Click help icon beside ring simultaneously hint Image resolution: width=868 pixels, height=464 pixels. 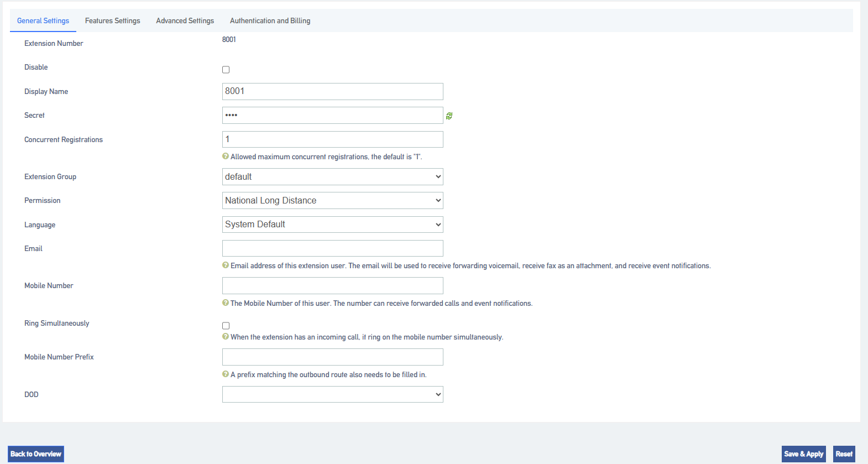226,337
